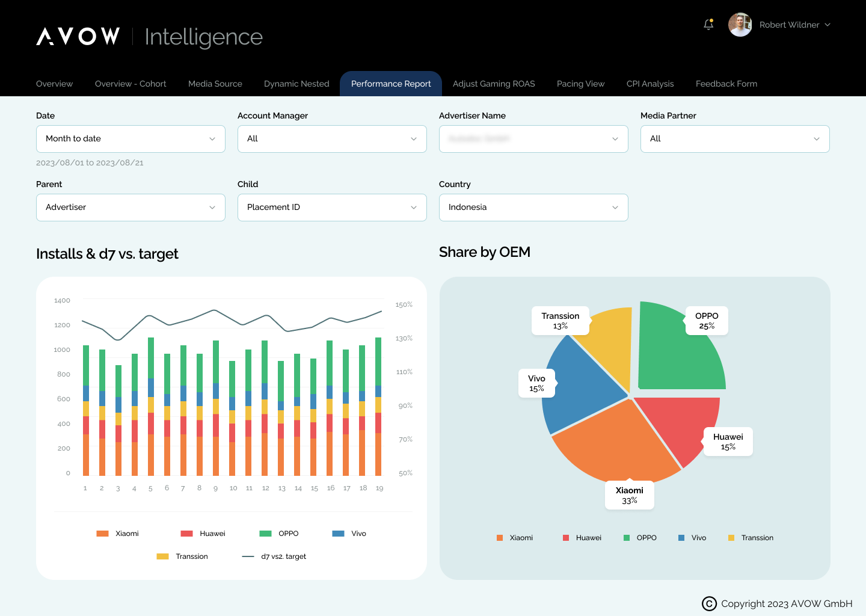
Task: Go to the Feedback Form tab
Action: coord(726,84)
